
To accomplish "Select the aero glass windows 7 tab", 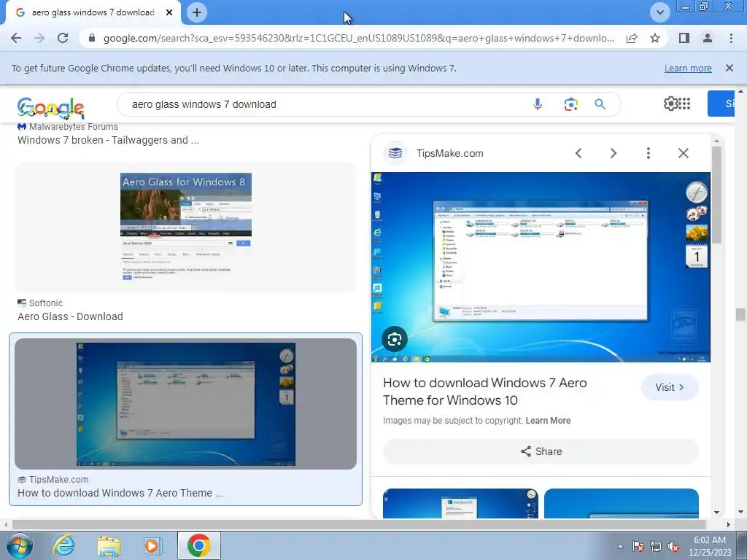I will (93, 12).
